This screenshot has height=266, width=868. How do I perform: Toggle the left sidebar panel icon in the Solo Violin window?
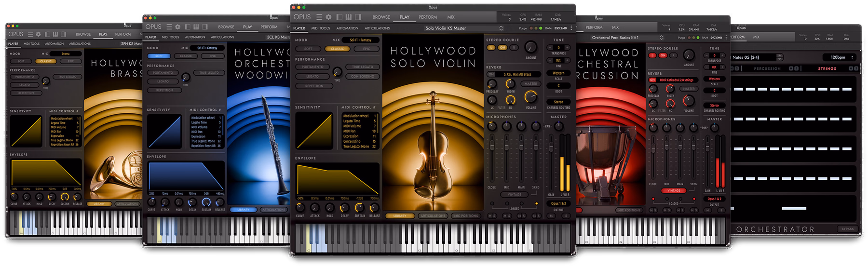click(x=339, y=17)
